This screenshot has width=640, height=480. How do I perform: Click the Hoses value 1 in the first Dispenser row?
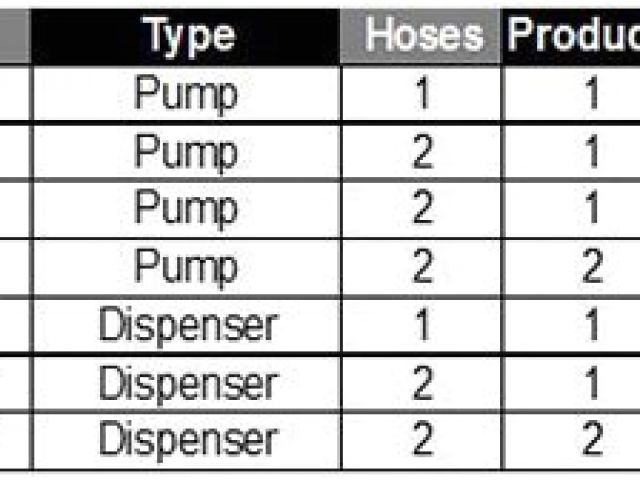[x=423, y=325]
